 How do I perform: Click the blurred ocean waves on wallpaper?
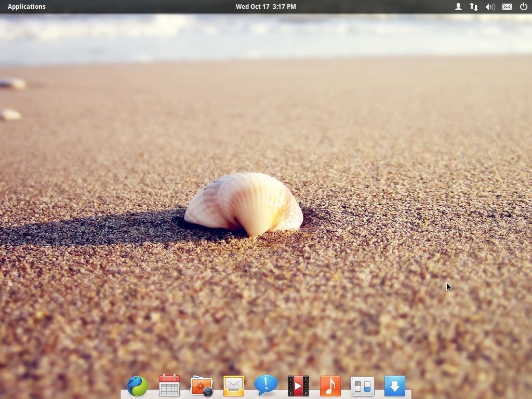click(266, 36)
